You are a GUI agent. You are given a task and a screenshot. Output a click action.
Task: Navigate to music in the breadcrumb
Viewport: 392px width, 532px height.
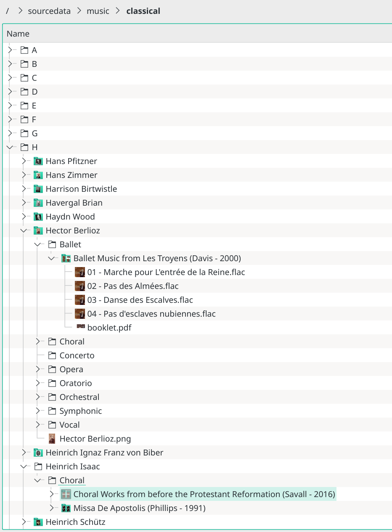(x=98, y=11)
